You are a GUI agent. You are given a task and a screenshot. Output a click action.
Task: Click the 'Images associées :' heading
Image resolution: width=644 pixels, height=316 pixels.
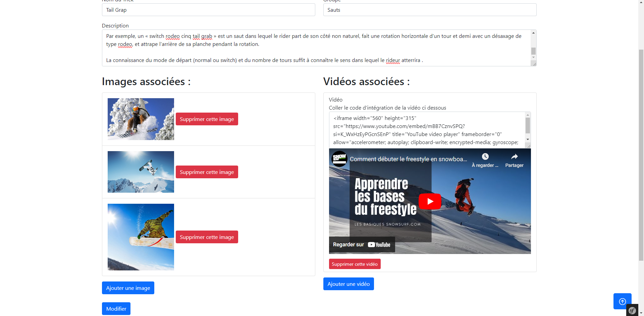click(x=146, y=81)
